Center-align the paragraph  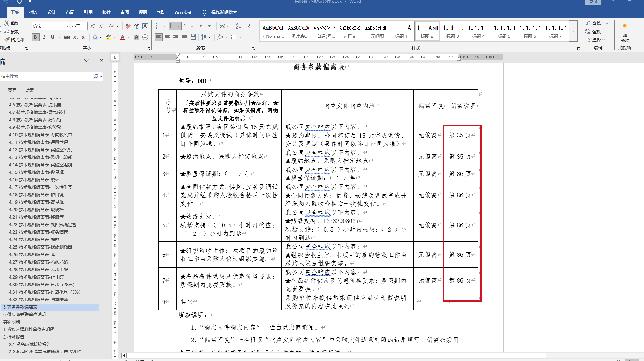pyautogui.click(x=167, y=37)
